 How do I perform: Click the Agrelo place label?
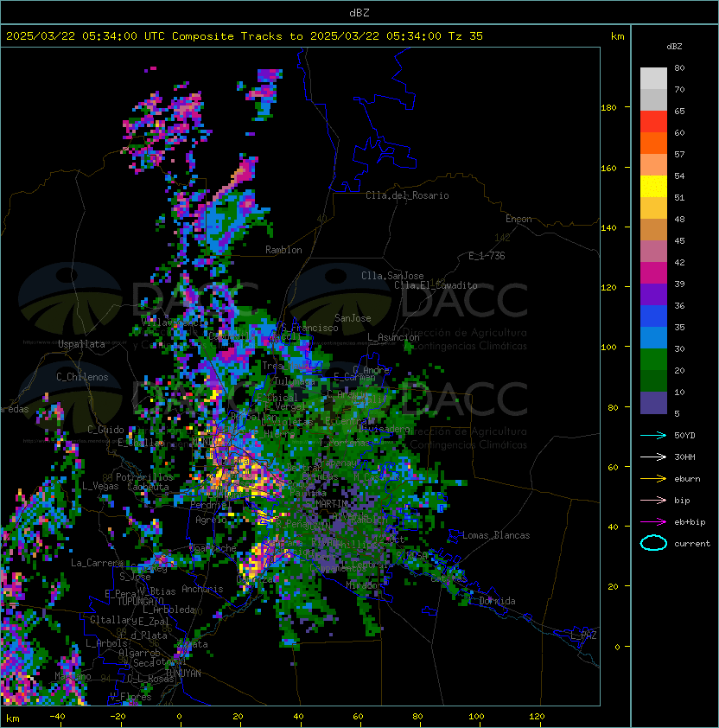pos(211,520)
